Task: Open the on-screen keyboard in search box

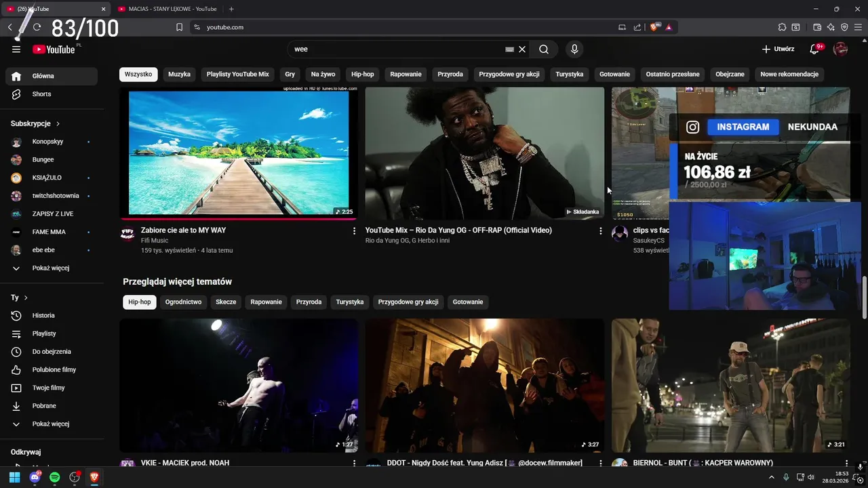Action: click(510, 49)
